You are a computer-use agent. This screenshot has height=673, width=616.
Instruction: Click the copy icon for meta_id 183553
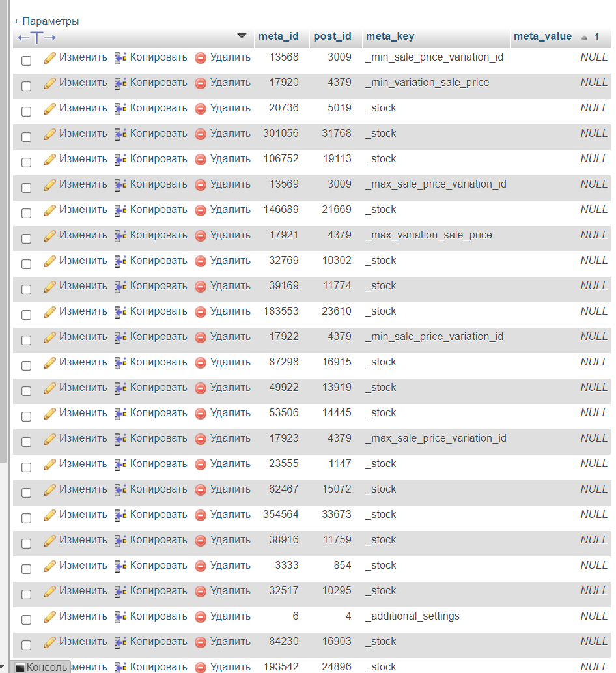120,311
